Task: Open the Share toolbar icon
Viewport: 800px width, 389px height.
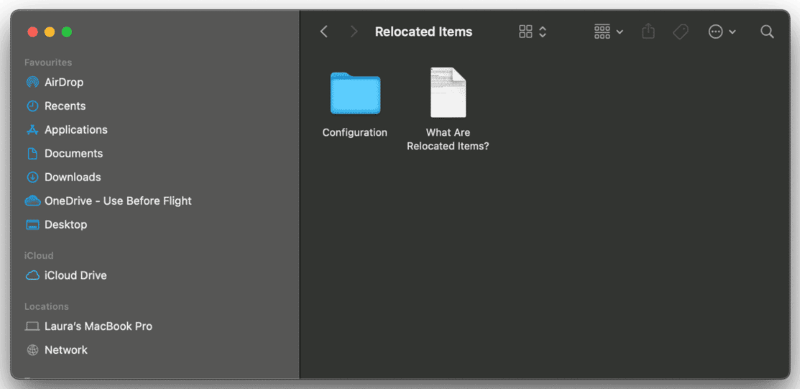Action: (648, 32)
